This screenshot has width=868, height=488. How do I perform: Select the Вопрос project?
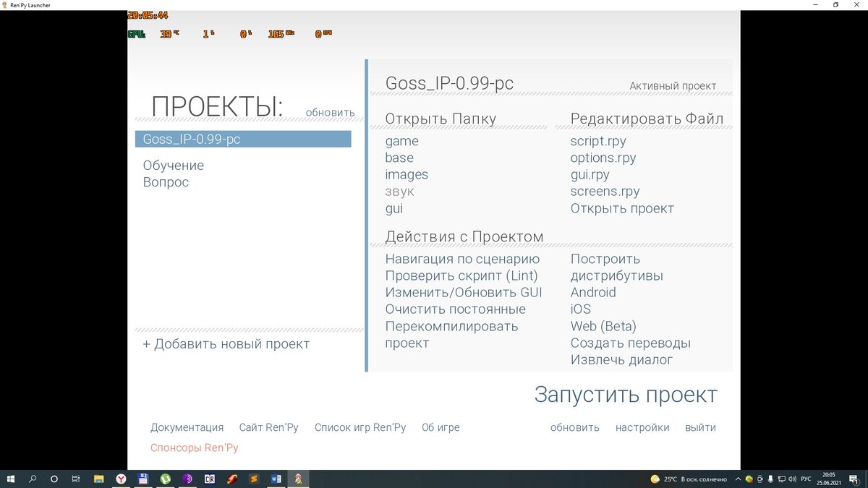(x=166, y=182)
